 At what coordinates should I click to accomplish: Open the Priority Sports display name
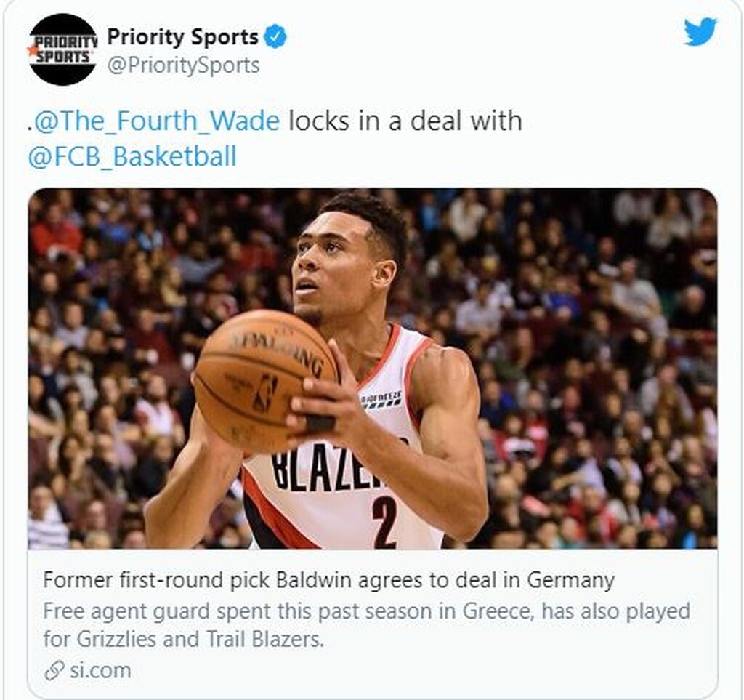point(182,36)
